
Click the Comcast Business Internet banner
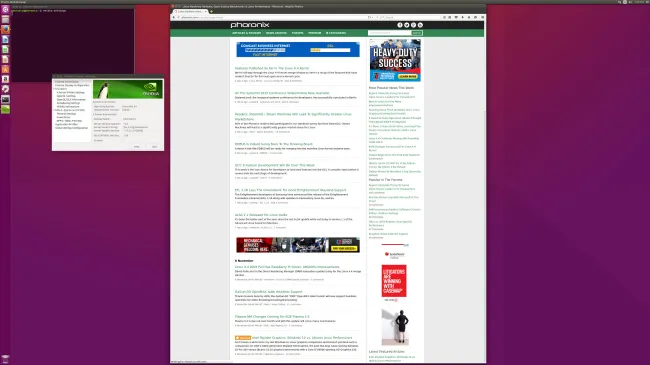coord(298,49)
